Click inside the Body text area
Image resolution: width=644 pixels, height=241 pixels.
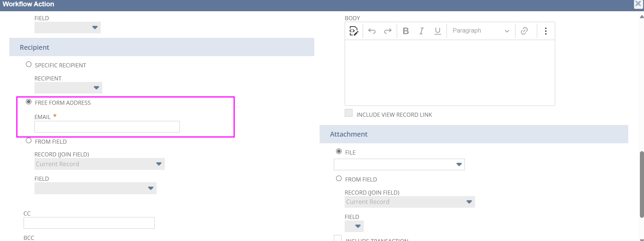click(450, 73)
